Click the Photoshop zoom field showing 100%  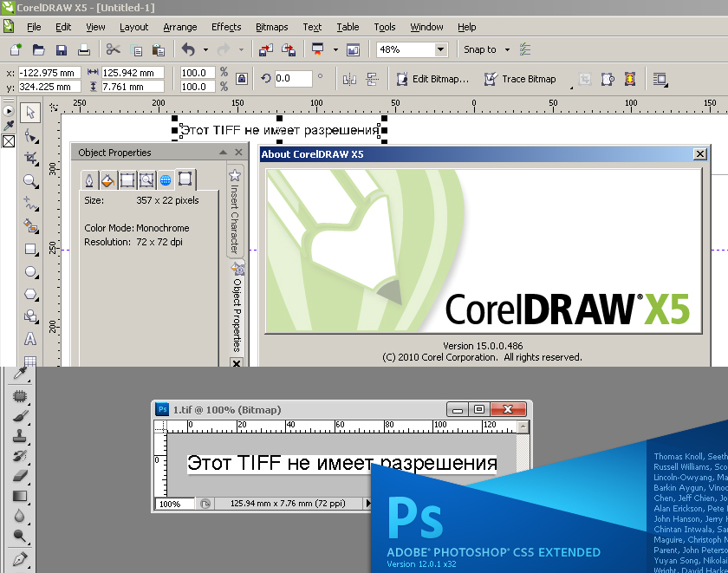point(175,504)
